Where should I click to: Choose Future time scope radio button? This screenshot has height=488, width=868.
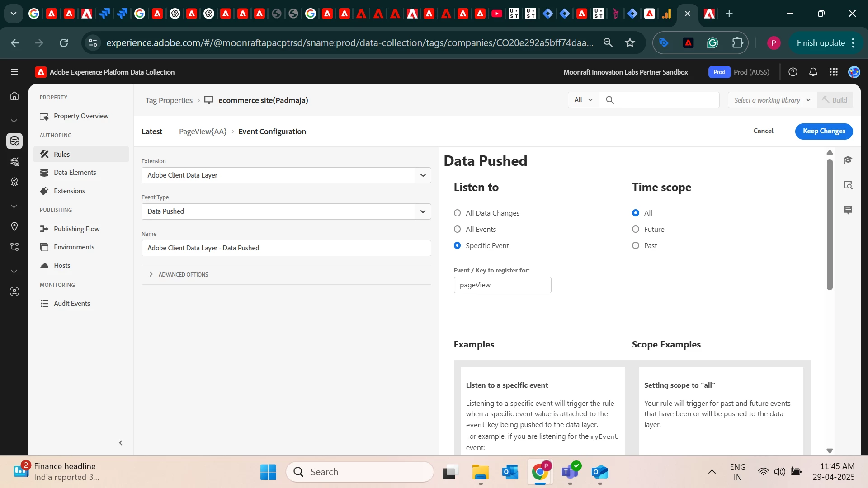(635, 229)
